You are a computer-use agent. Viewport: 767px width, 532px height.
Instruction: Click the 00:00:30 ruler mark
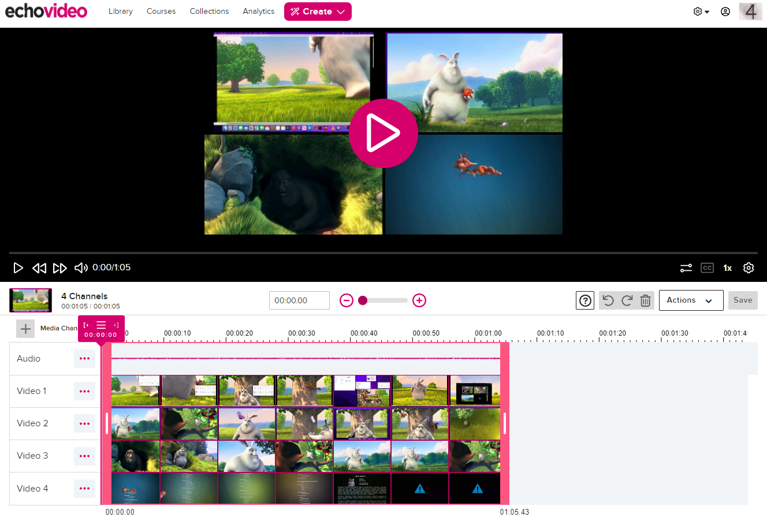(301, 333)
